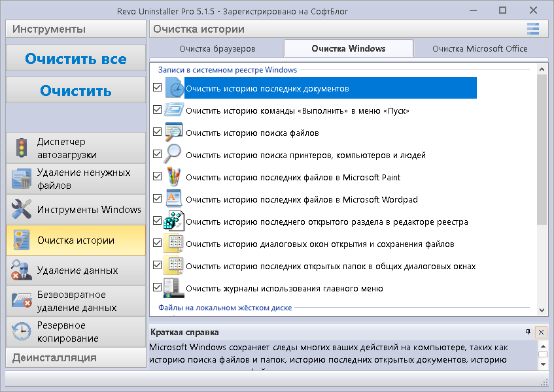Toggle checkbox for file search history
The width and height of the screenshot is (554, 392).
158,131
